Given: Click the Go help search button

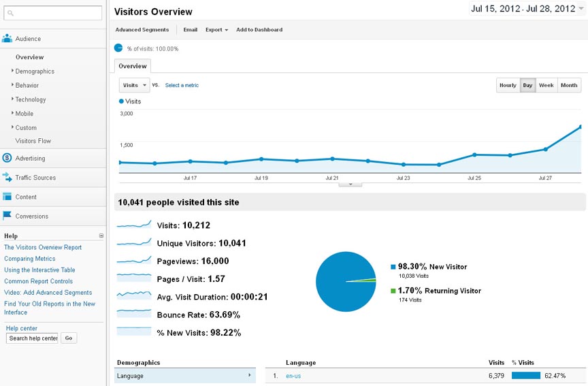Looking at the screenshot, I should [x=69, y=338].
